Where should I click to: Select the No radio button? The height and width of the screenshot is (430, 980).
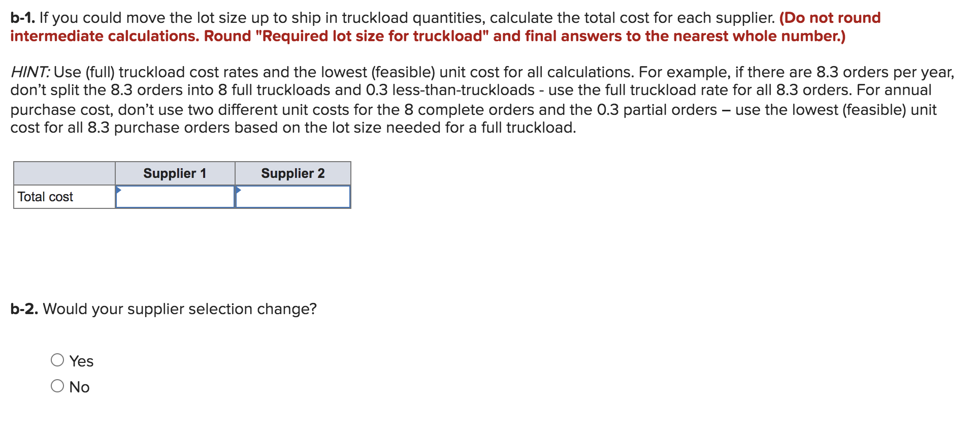point(57,386)
